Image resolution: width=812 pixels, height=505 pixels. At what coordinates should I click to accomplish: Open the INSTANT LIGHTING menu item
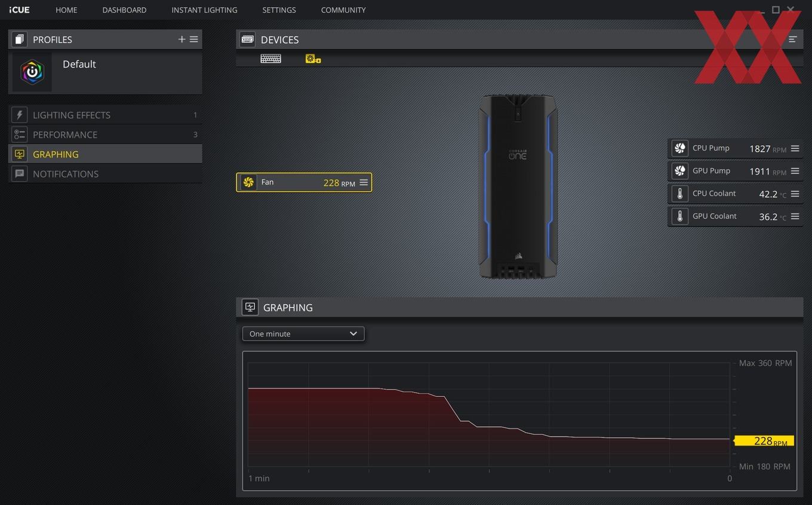(x=204, y=10)
